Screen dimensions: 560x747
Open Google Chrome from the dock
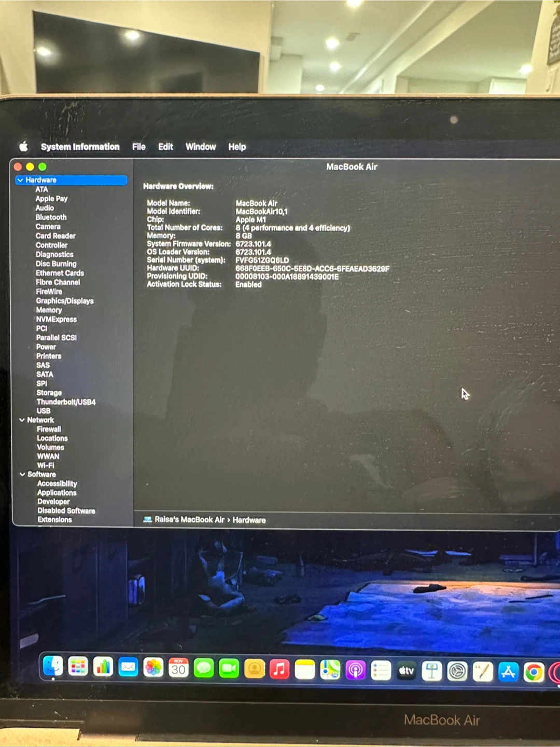click(533, 672)
